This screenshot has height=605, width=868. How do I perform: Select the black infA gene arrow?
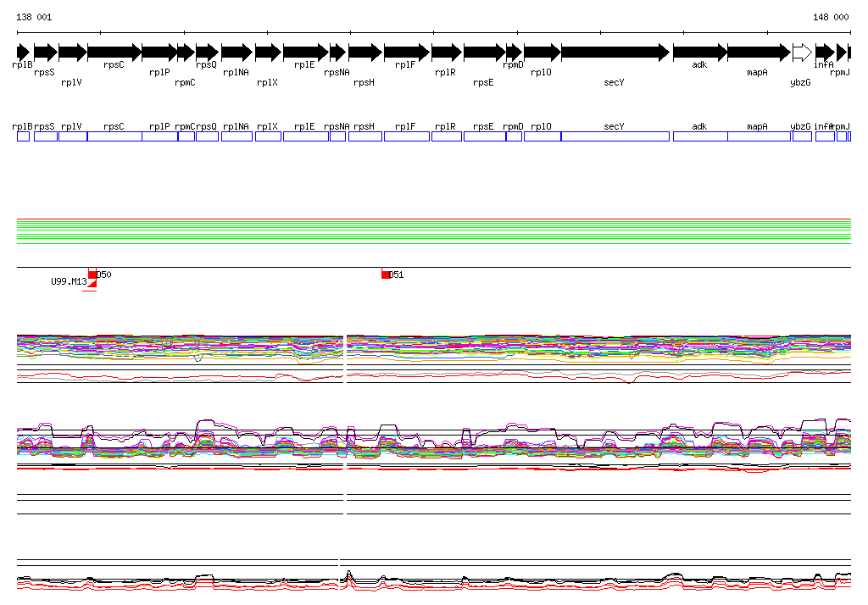826,53
